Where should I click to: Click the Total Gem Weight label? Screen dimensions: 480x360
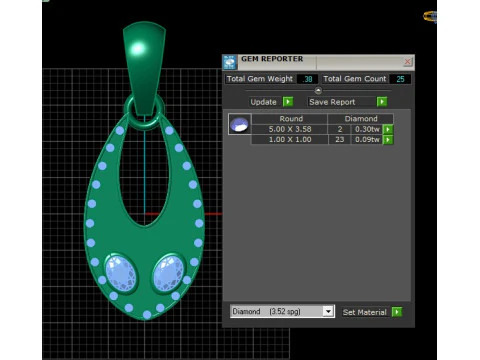click(x=260, y=79)
